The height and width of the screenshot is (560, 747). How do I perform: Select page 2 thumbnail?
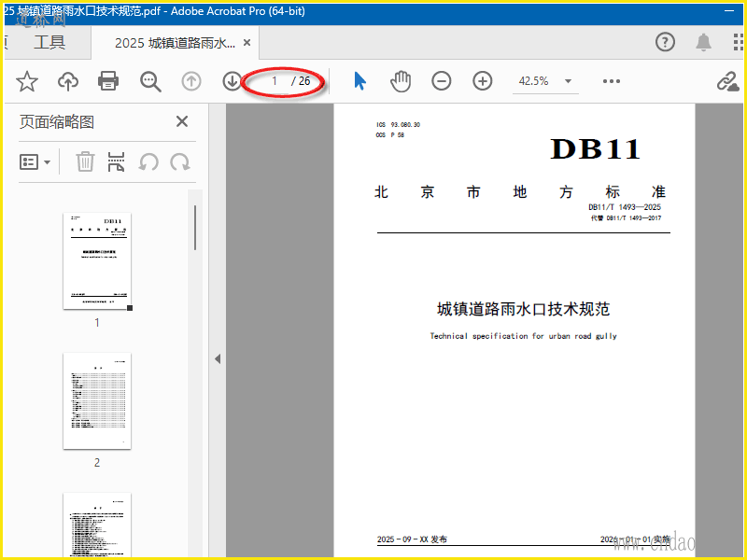[97, 401]
